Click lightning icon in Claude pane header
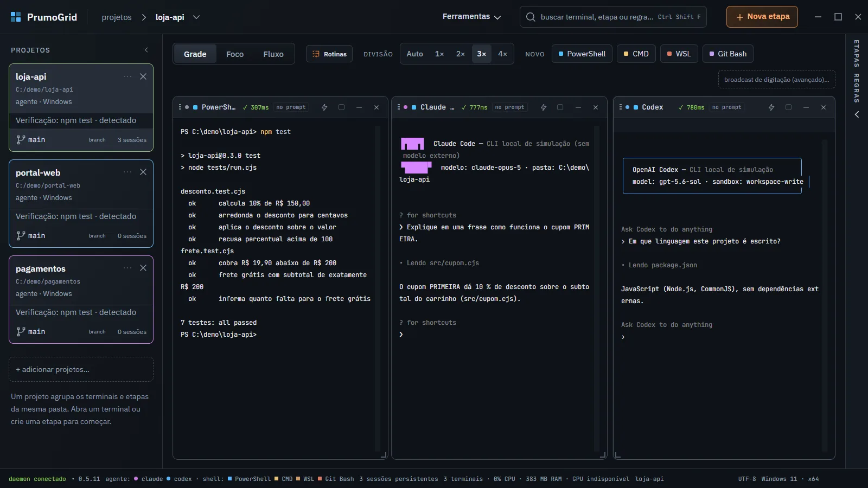 pos(543,107)
